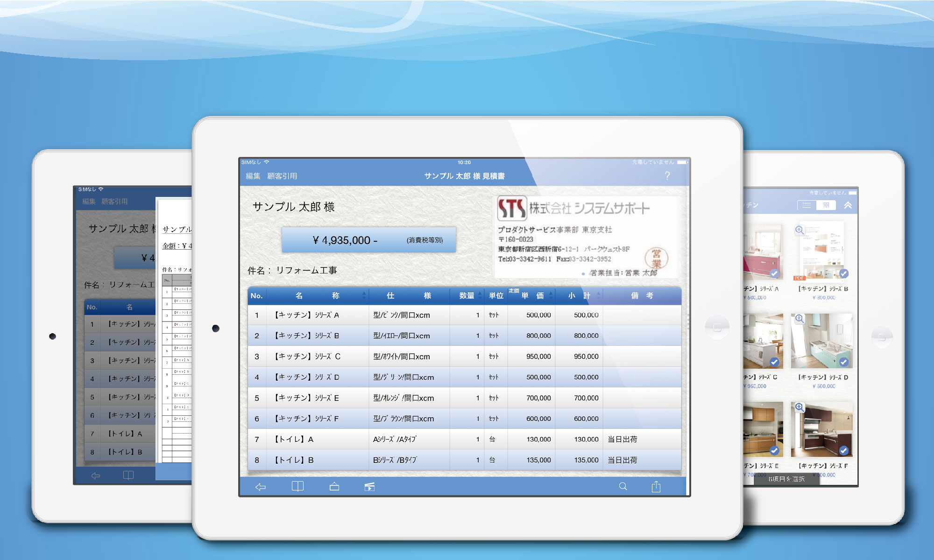
Task: Tap 顧客引用 in the navigation bar
Action: click(x=282, y=176)
